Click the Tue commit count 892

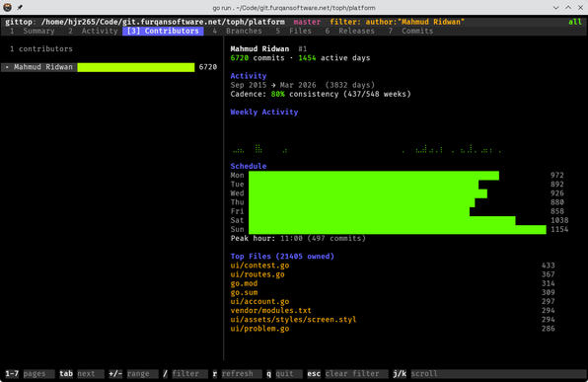point(557,185)
